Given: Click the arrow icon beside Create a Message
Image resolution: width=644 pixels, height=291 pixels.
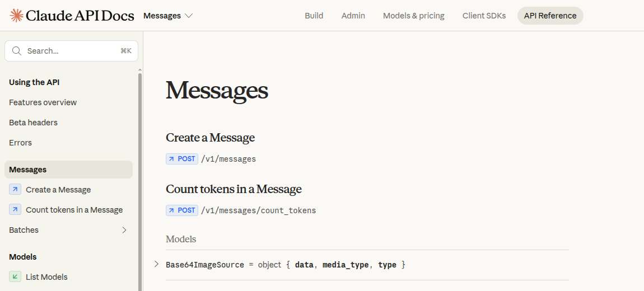Looking at the screenshot, I should tap(15, 189).
